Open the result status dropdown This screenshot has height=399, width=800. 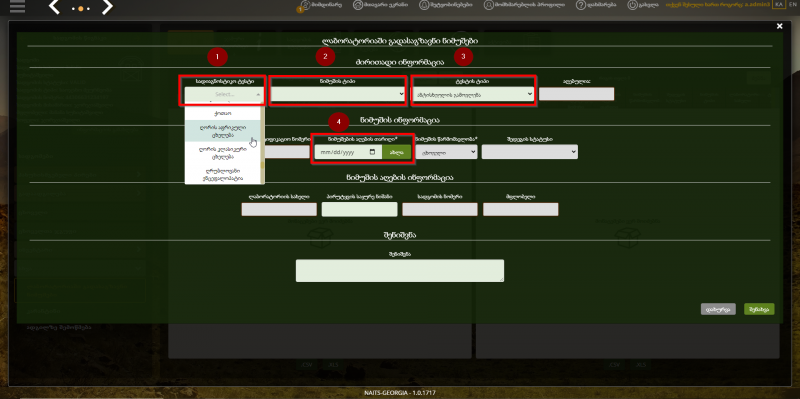coord(530,152)
